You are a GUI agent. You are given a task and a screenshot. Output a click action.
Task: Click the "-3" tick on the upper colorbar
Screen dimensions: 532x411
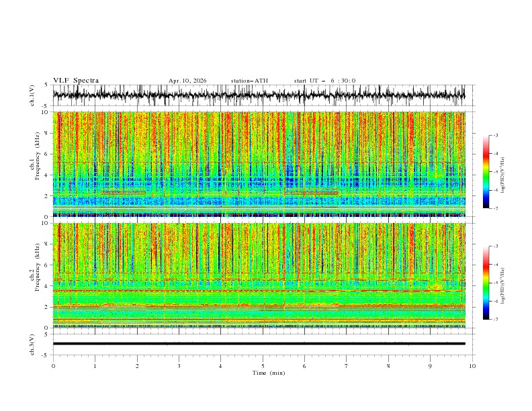point(495,135)
